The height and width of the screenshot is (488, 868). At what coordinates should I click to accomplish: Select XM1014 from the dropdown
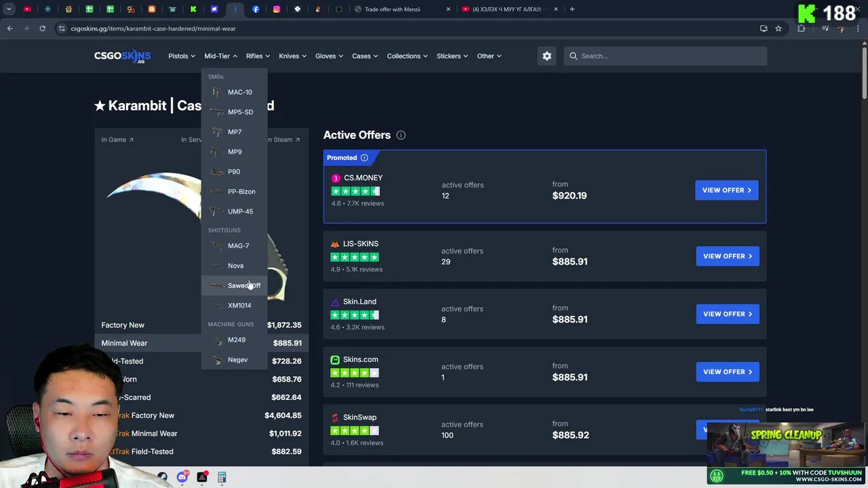[x=234, y=306]
